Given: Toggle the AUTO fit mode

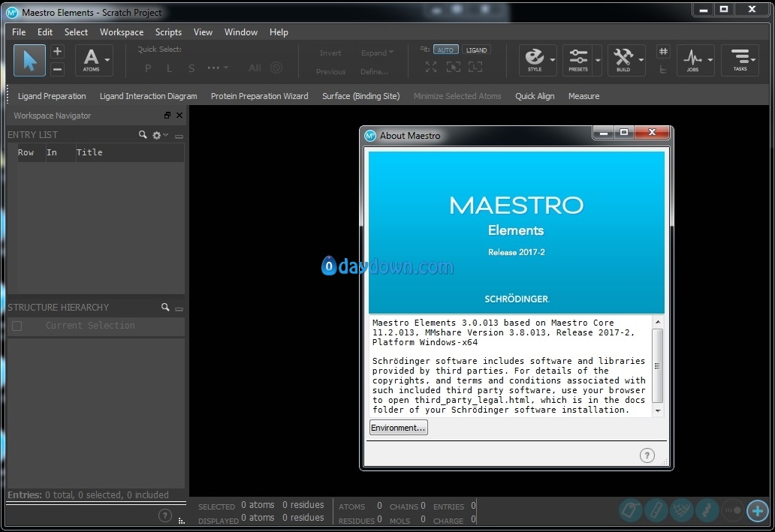Looking at the screenshot, I should tap(445, 50).
